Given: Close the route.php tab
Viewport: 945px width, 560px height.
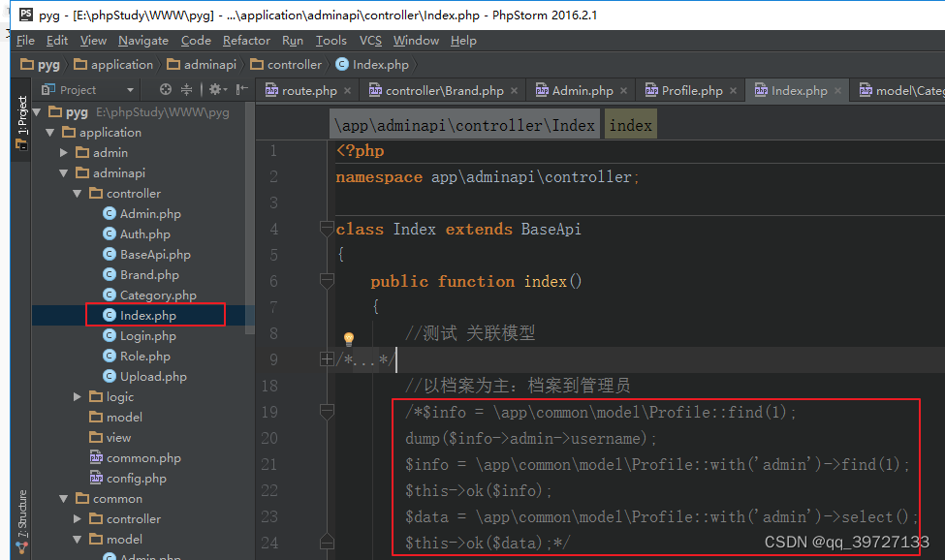Looking at the screenshot, I should 348,90.
